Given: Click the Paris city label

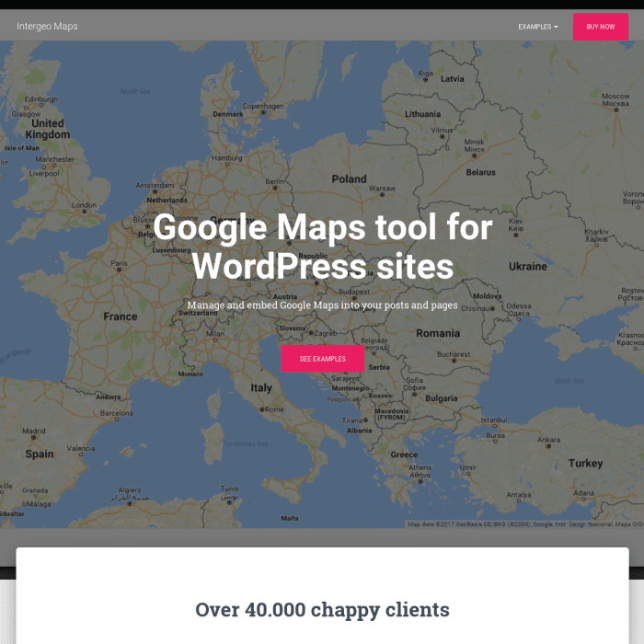Looking at the screenshot, I should tap(119, 263).
